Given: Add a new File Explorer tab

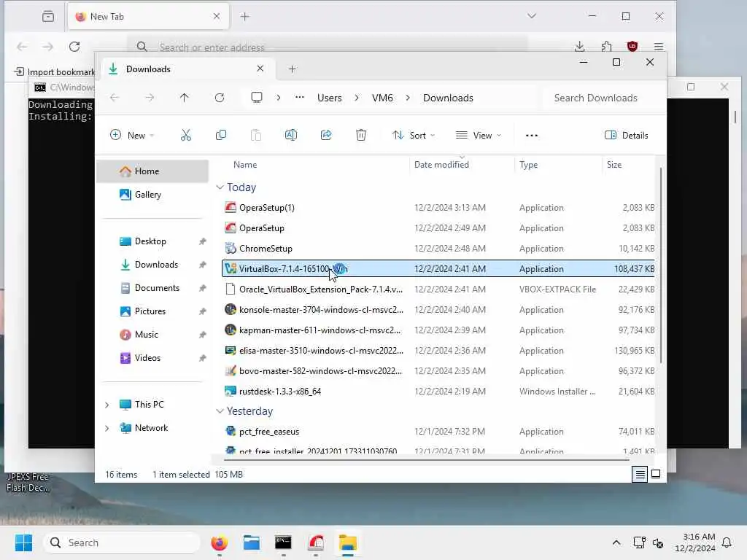Looking at the screenshot, I should pos(292,69).
